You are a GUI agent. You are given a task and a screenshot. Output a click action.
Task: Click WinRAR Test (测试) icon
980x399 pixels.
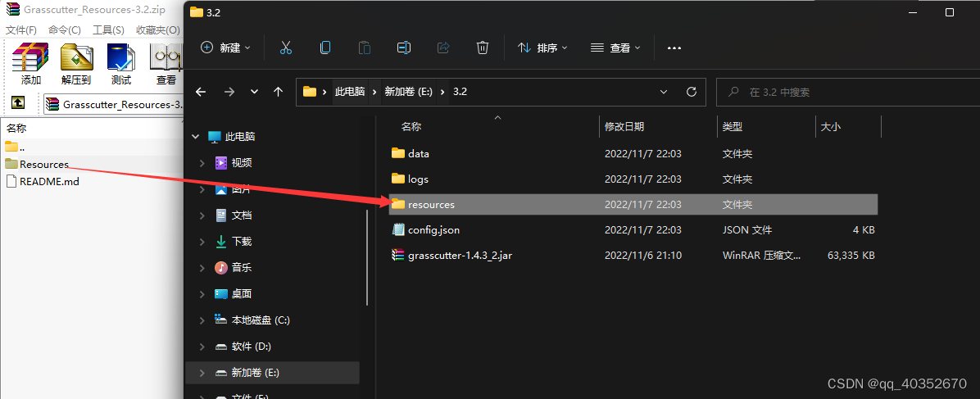point(121,64)
